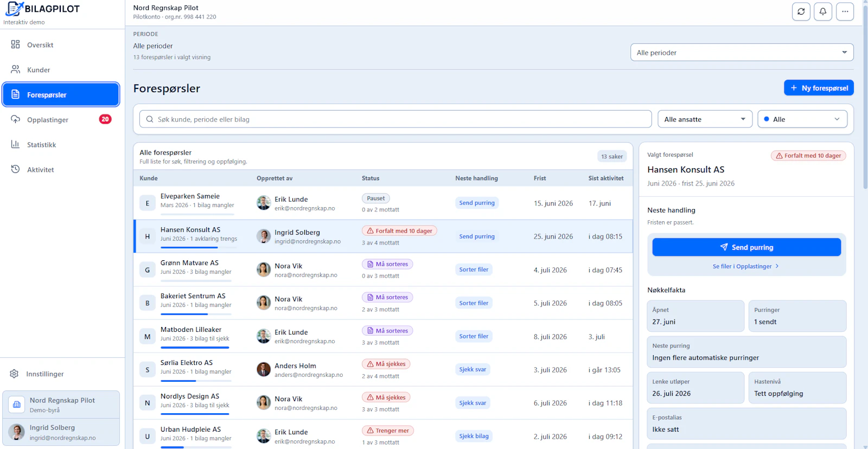Click Sorter filer for Matboden Lilleaker
Image resolution: width=868 pixels, height=449 pixels.
click(474, 336)
